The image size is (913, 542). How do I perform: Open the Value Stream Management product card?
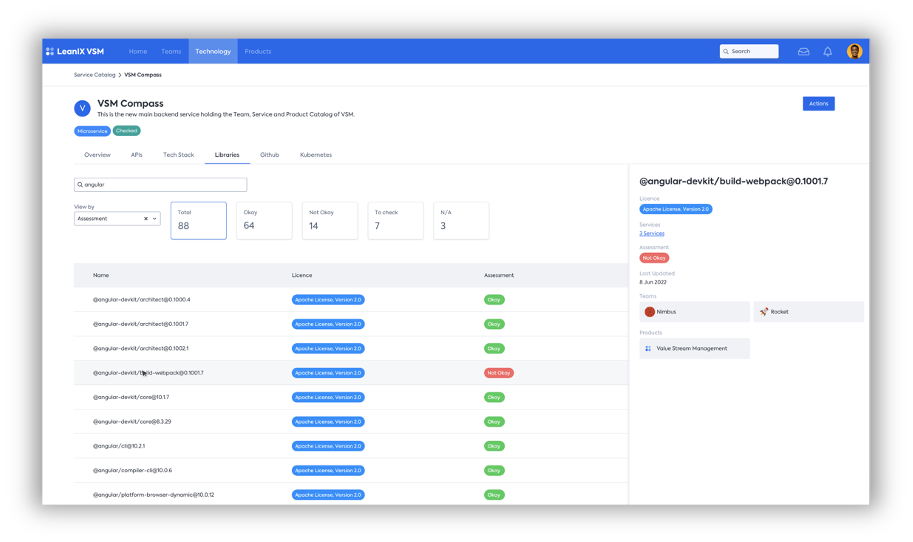(x=694, y=349)
